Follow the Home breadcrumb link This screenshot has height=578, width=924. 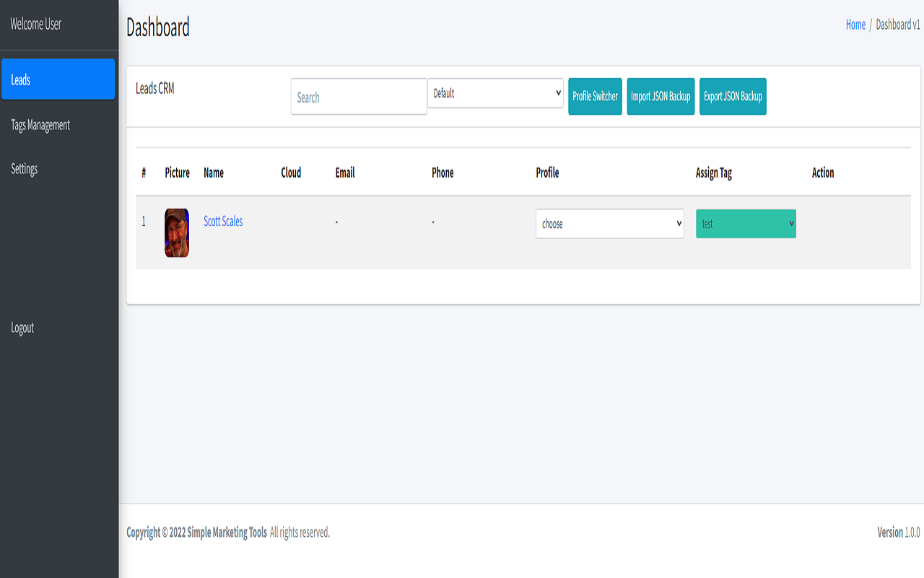[x=855, y=25]
